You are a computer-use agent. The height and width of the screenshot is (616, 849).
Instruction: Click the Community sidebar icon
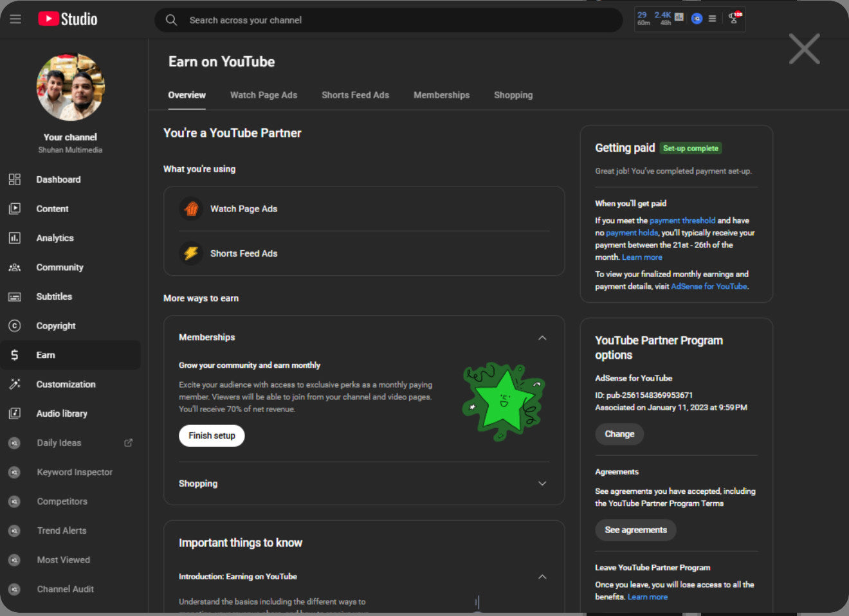tap(15, 267)
